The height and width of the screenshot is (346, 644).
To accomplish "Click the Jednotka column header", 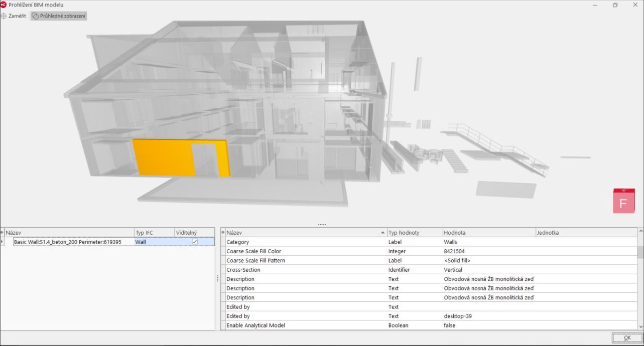I will tap(585, 233).
